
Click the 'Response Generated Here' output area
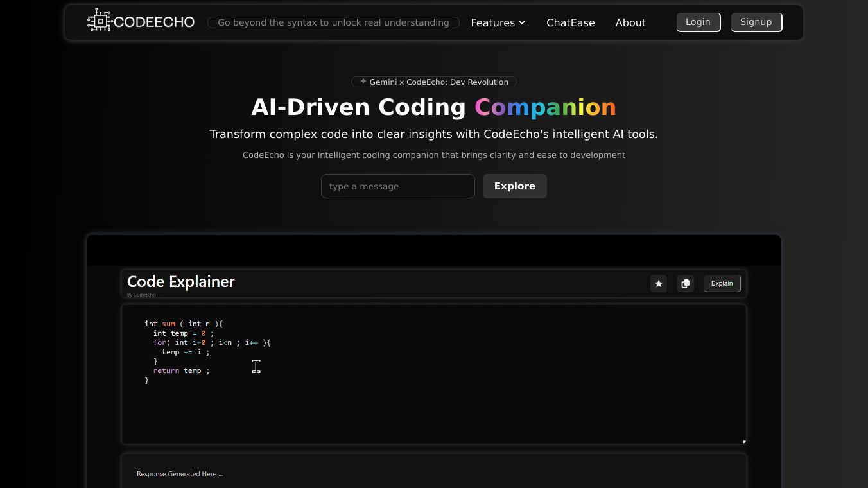point(433,474)
